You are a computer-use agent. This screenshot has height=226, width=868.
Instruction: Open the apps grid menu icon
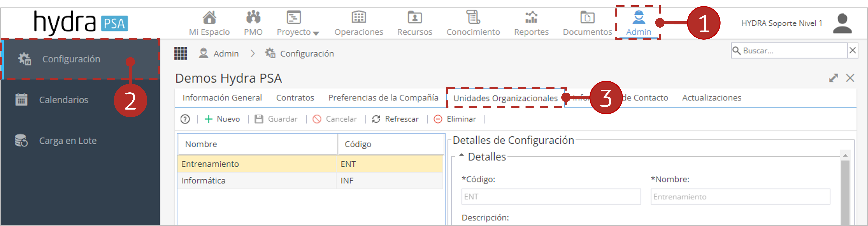pos(181,53)
